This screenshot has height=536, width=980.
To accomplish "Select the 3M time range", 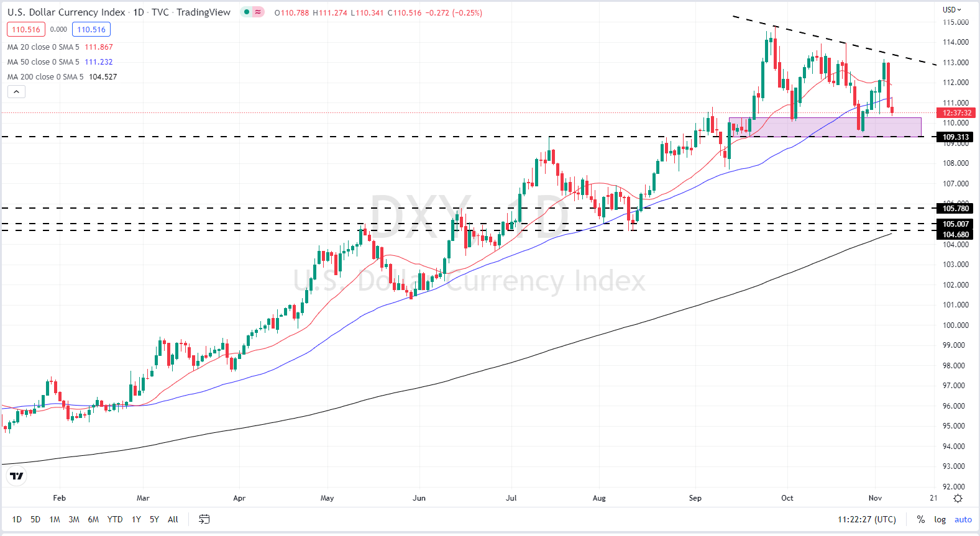I will coord(74,519).
